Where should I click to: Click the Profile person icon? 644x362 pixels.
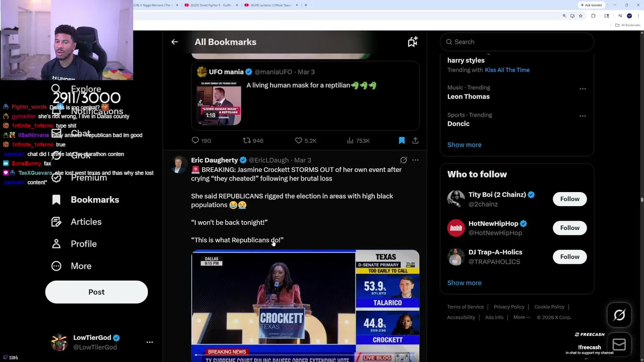pyautogui.click(x=56, y=244)
